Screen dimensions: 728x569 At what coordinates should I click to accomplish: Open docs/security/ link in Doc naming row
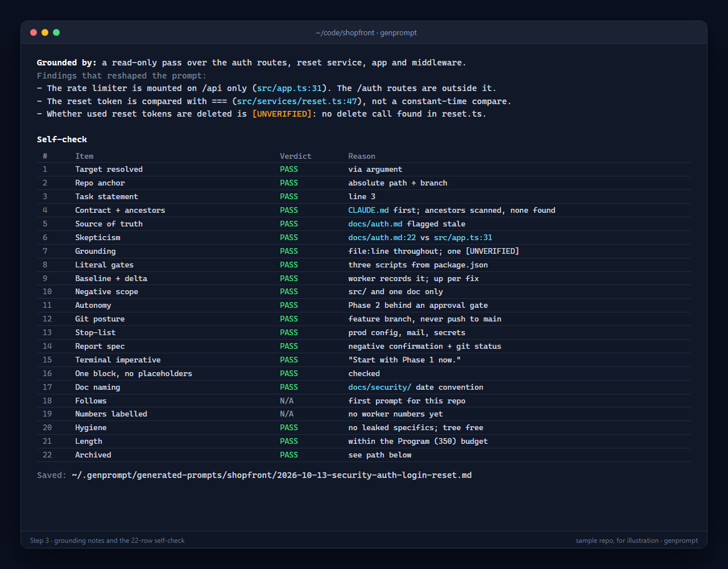pyautogui.click(x=380, y=387)
